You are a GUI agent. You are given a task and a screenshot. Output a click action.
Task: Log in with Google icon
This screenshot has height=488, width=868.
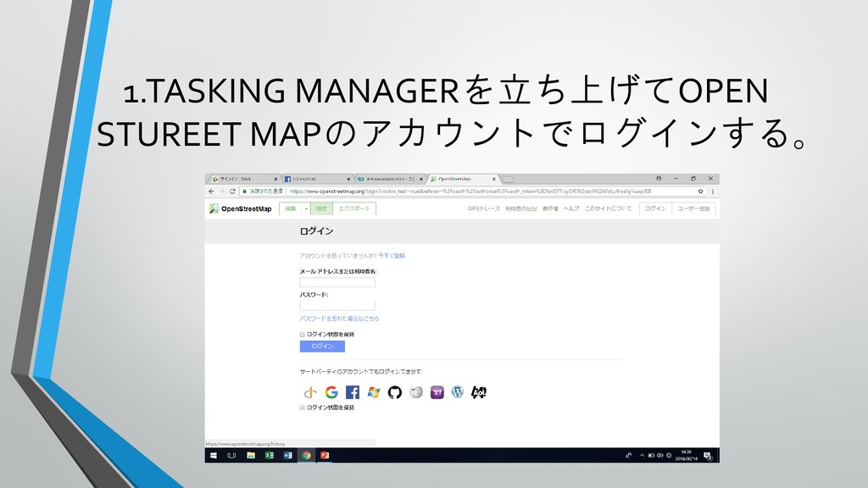[331, 392]
